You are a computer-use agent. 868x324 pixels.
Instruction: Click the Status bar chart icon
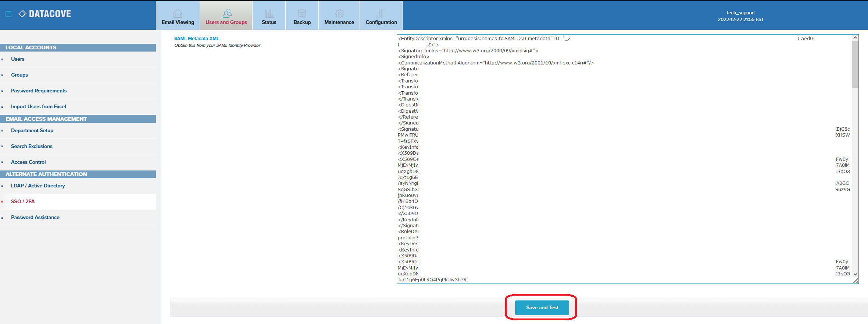coord(269,13)
